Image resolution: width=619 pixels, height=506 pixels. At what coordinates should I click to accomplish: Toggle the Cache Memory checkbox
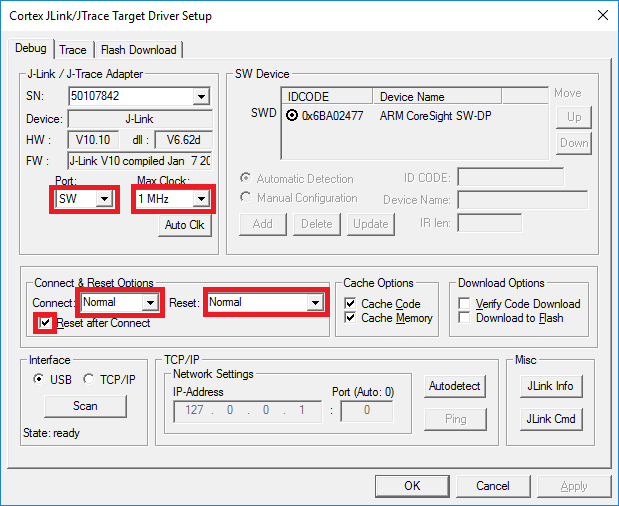coord(350,318)
